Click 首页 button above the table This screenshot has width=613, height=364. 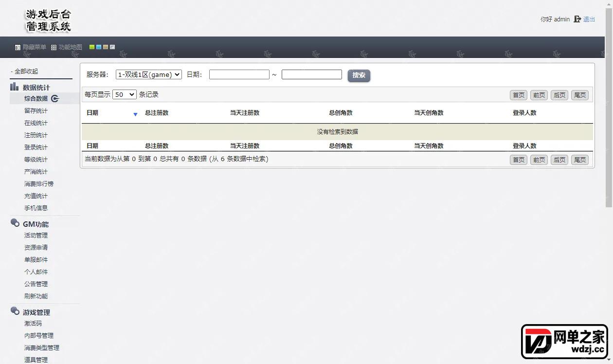click(519, 95)
